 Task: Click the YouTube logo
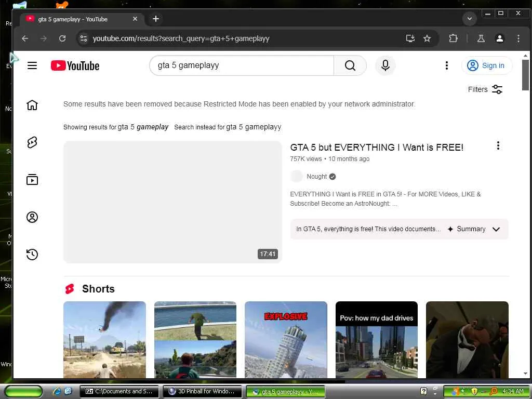coord(75,65)
